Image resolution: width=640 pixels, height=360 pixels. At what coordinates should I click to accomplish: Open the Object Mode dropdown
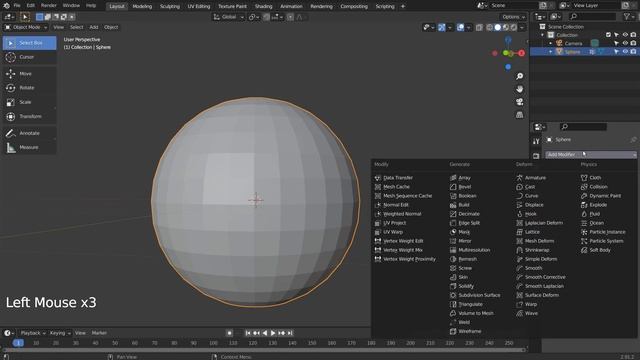coord(26,27)
